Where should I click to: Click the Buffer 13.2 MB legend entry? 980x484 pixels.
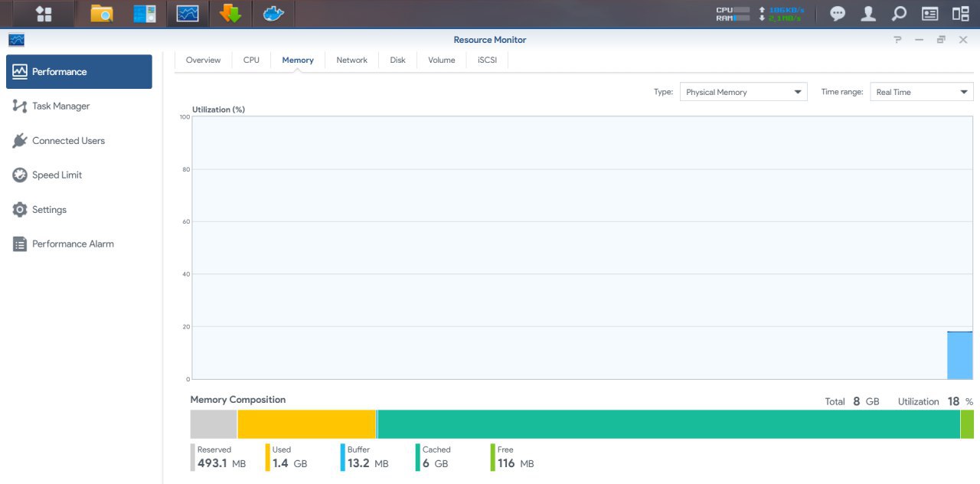(364, 457)
